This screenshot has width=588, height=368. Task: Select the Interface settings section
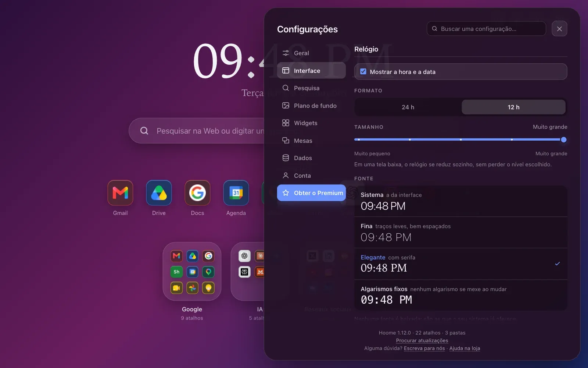tap(311, 71)
